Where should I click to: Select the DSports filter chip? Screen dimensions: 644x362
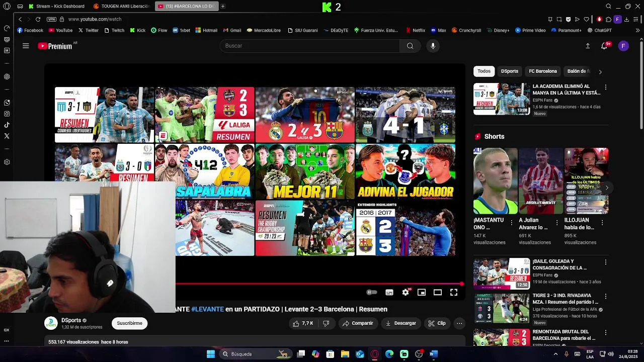[x=509, y=71]
